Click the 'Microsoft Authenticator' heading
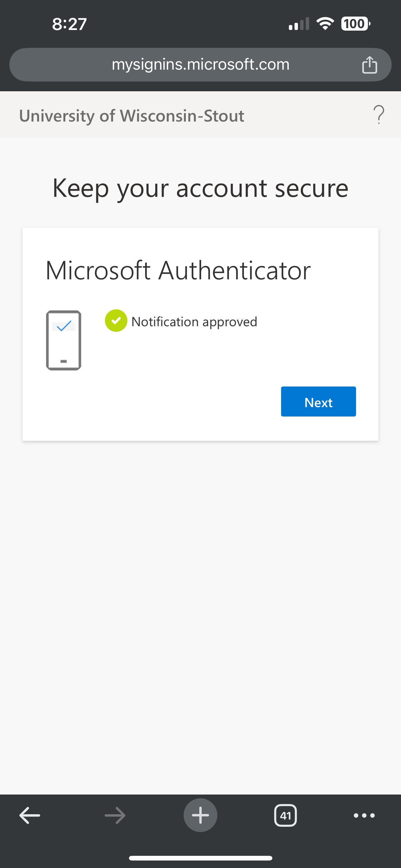 point(178,270)
